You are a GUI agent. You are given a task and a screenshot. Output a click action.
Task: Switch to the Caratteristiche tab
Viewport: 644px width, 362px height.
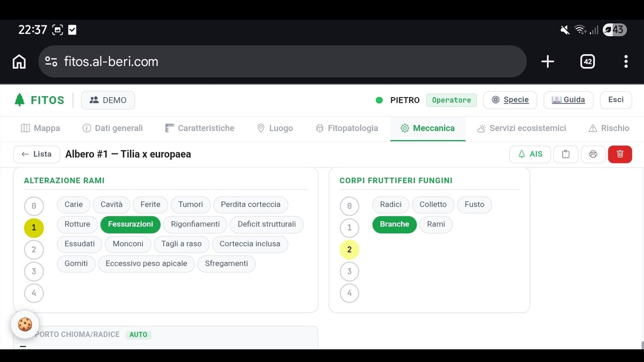pyautogui.click(x=200, y=128)
